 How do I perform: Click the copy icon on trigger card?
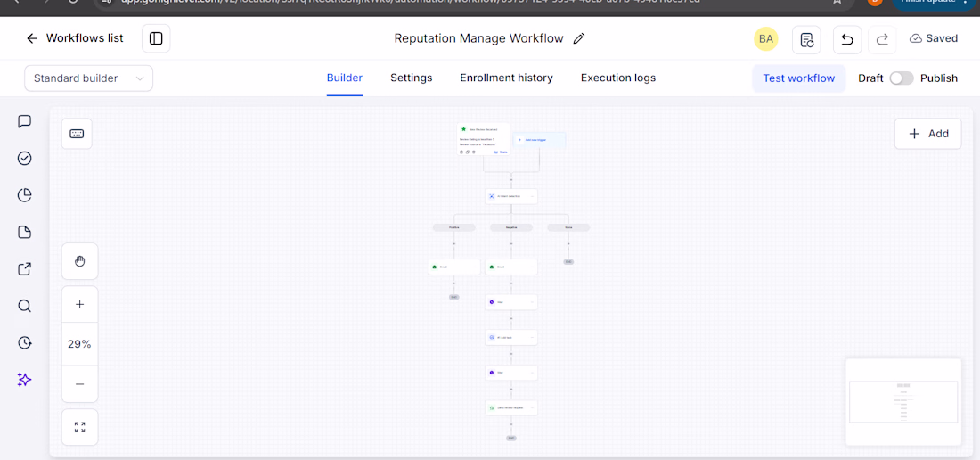pyautogui.click(x=467, y=152)
